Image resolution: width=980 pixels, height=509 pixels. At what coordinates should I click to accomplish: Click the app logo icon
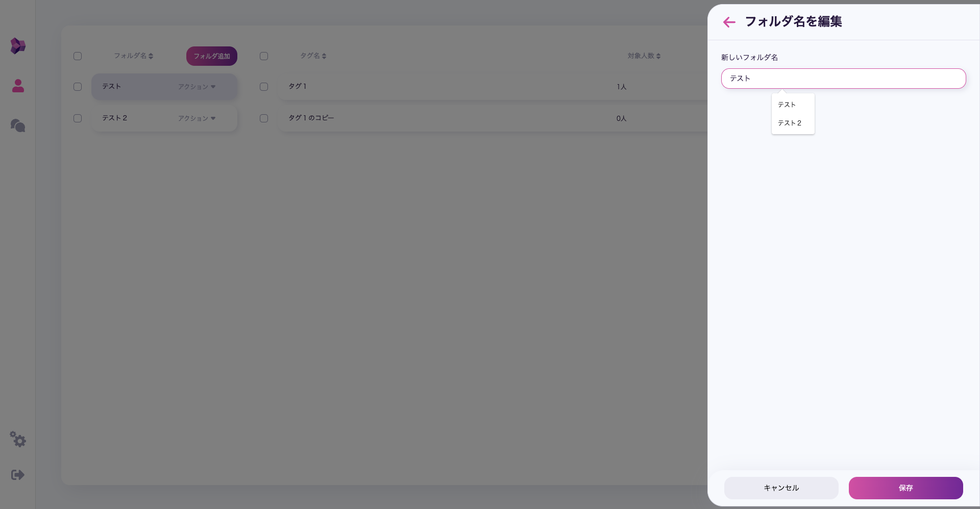[18, 46]
